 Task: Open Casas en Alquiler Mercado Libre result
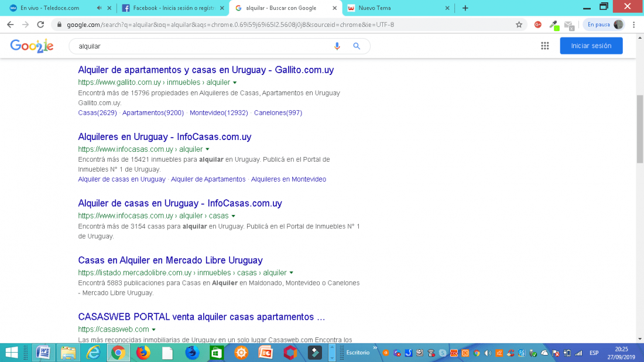[x=170, y=260]
